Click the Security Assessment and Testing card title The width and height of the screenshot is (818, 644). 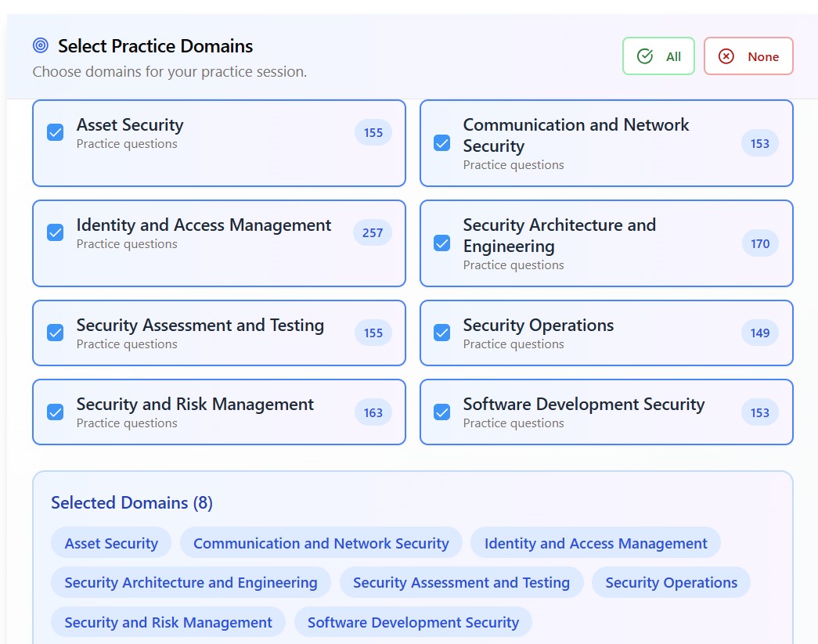(200, 325)
